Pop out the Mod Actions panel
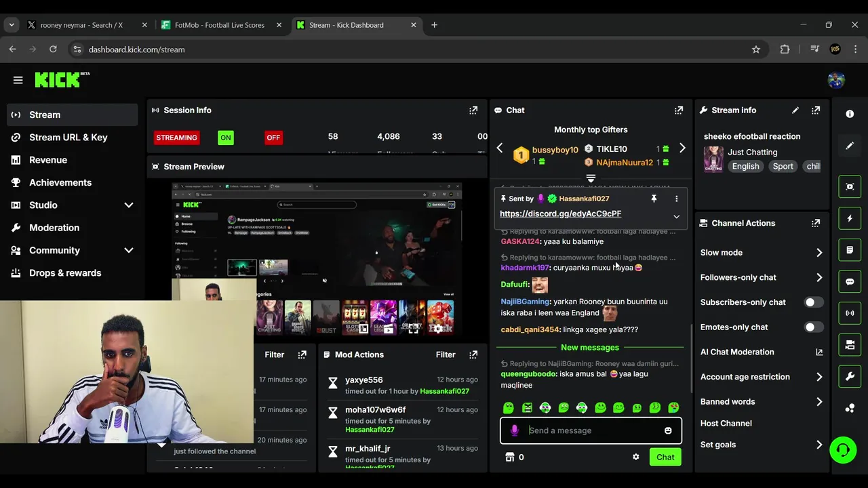This screenshot has width=868, height=488. pyautogui.click(x=473, y=354)
